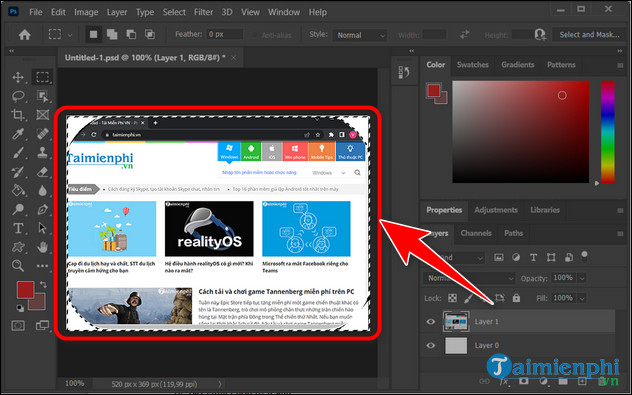Open the tool preset picker arrow
The width and height of the screenshot is (632, 395).
coord(70,35)
